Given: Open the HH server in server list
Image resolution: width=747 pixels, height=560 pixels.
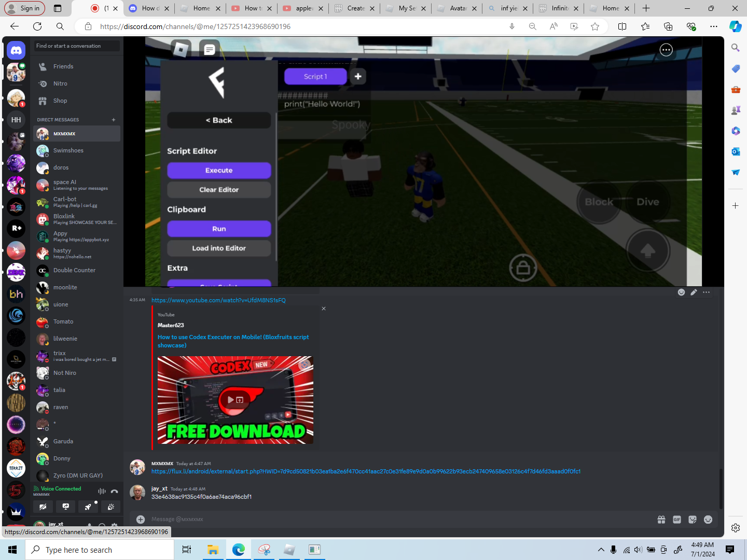Looking at the screenshot, I should tap(16, 120).
